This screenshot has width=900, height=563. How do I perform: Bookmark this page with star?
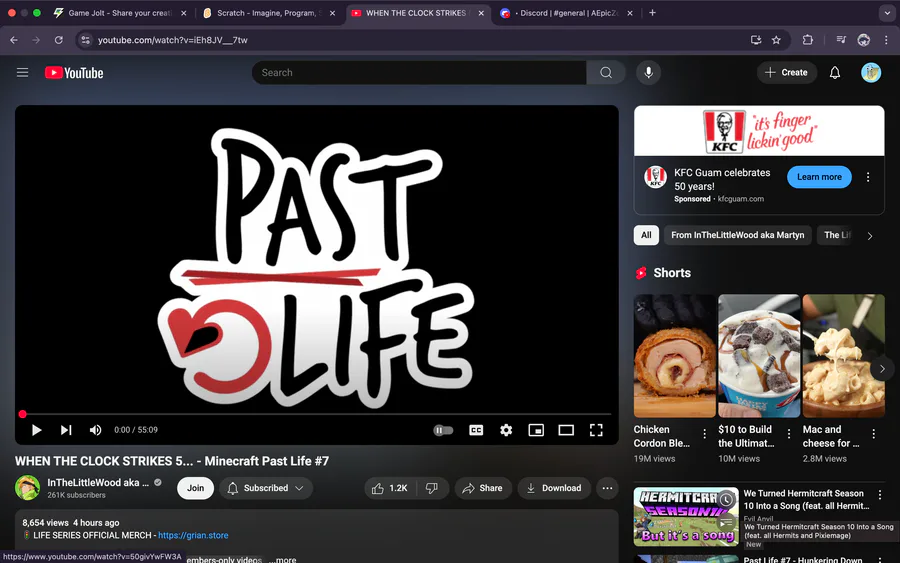click(776, 40)
